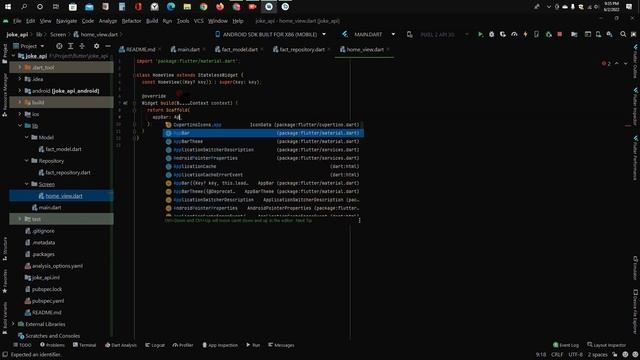
Task: Open the Device File Explorer side tab
Action: point(636,312)
